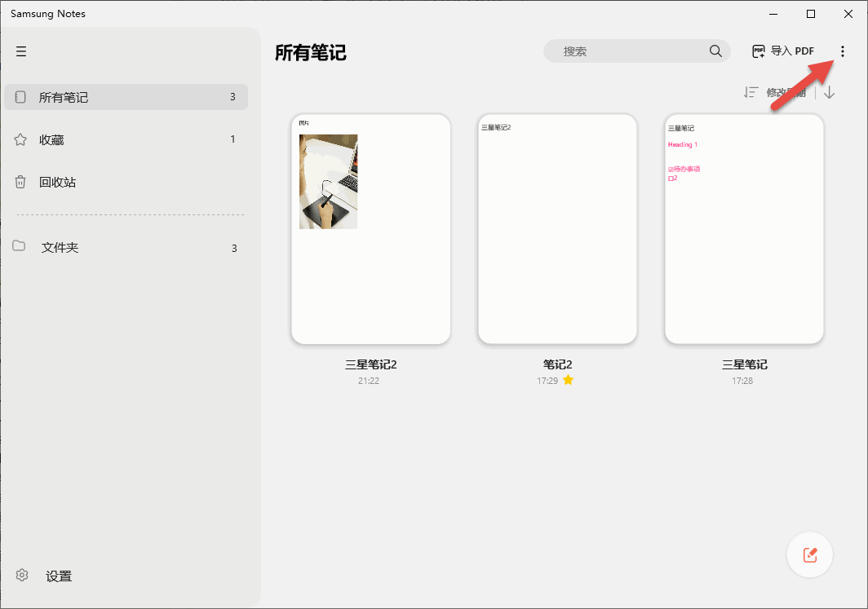Image resolution: width=868 pixels, height=609 pixels.
Task: Click the magnifying glass search icon
Action: coord(715,51)
